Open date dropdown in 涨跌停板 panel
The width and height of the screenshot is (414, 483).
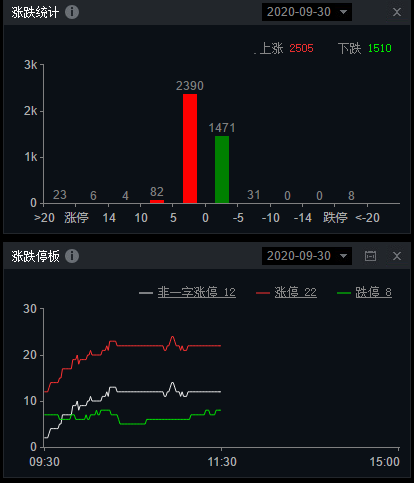coord(307,256)
